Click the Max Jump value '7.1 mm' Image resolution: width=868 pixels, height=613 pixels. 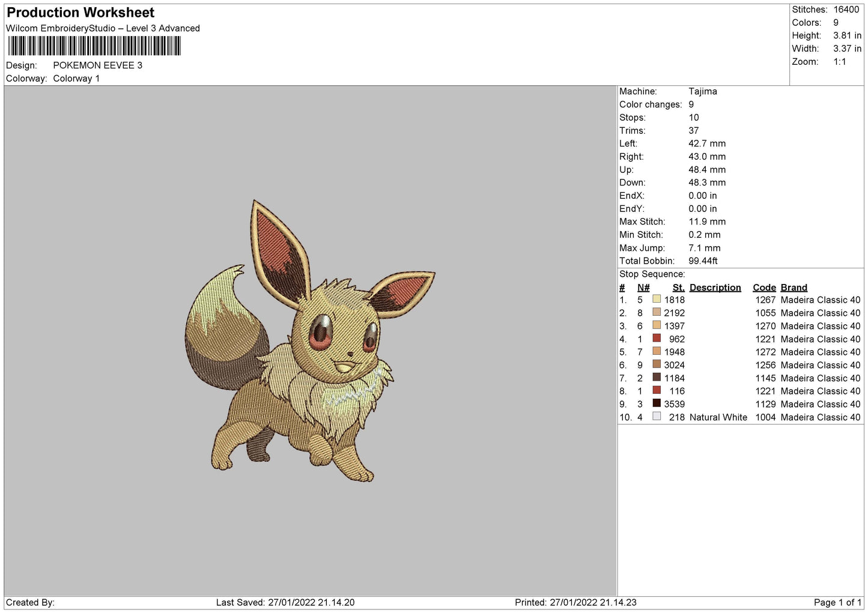(705, 248)
